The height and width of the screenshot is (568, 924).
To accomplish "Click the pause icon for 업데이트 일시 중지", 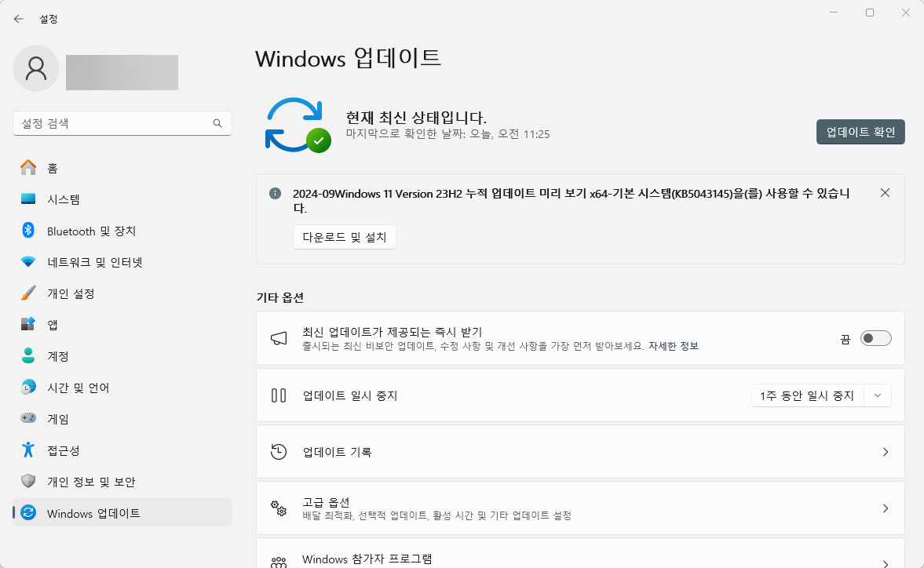I will pyautogui.click(x=279, y=395).
